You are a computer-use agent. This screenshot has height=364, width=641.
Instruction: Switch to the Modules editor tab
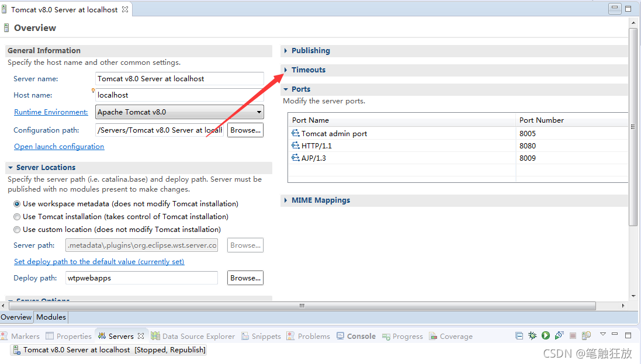pos(51,317)
